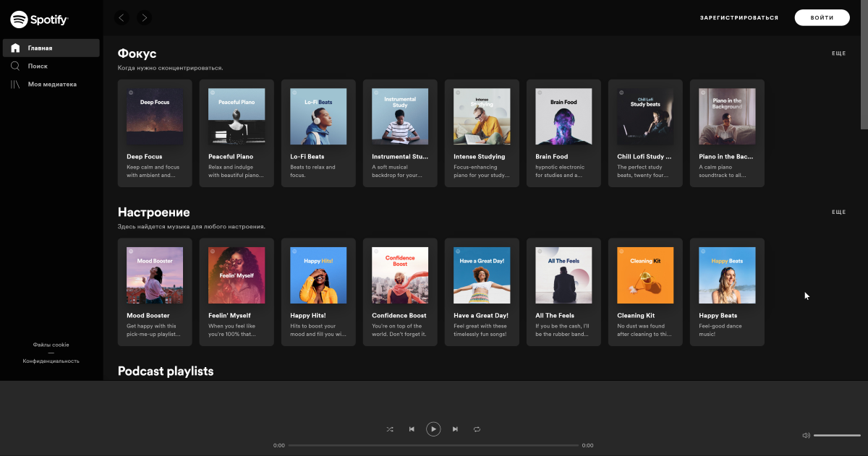The height and width of the screenshot is (456, 868).
Task: Go to previous track with rewind icon
Action: [x=412, y=429]
